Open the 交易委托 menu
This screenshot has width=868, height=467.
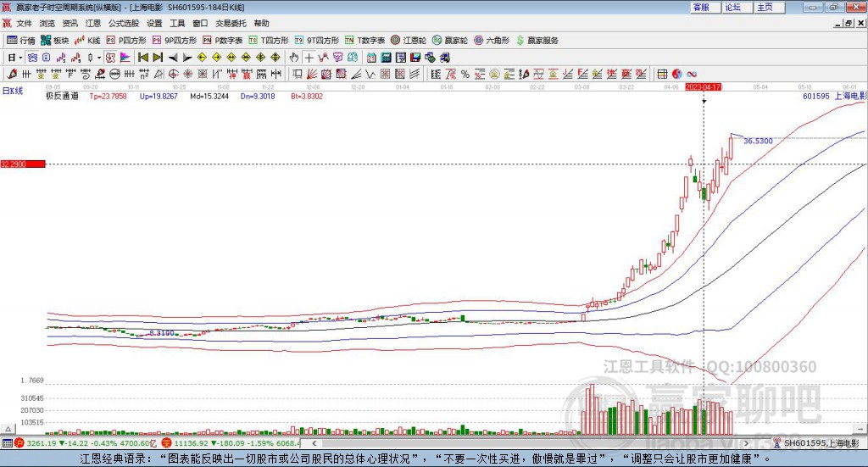231,23
